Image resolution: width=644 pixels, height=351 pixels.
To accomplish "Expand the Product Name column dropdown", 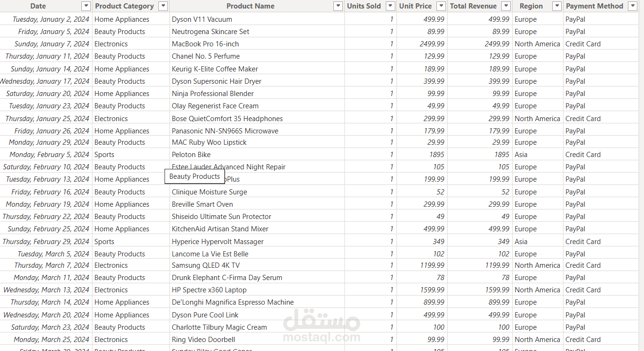I will [338, 6].
